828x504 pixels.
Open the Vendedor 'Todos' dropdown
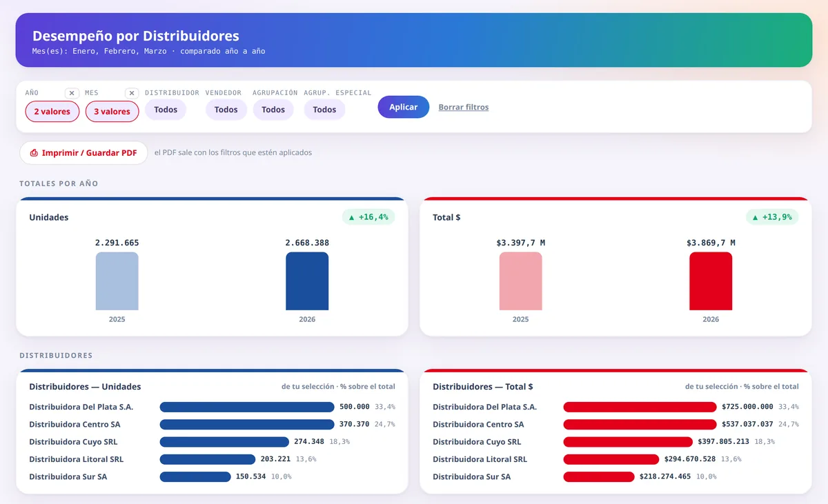coord(226,110)
